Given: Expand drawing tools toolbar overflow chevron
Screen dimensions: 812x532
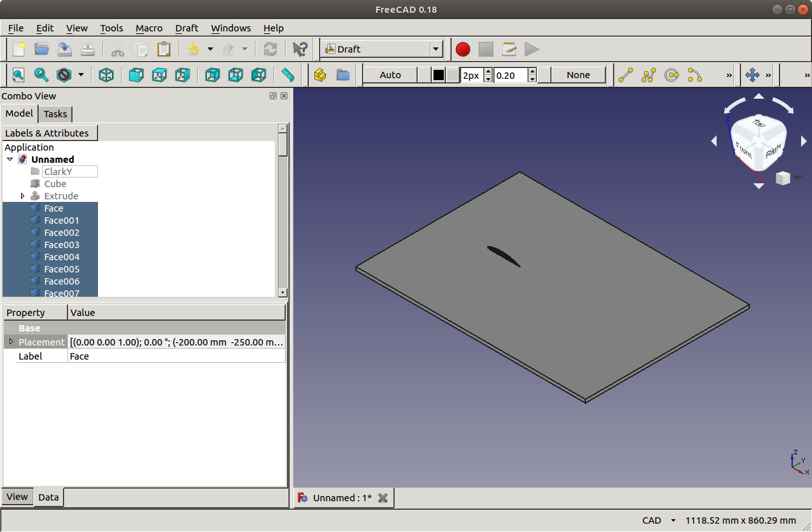Looking at the screenshot, I should coord(729,75).
